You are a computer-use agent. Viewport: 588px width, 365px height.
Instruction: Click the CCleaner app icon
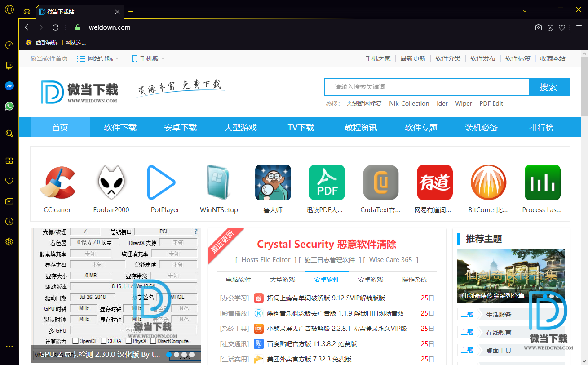pyautogui.click(x=57, y=182)
